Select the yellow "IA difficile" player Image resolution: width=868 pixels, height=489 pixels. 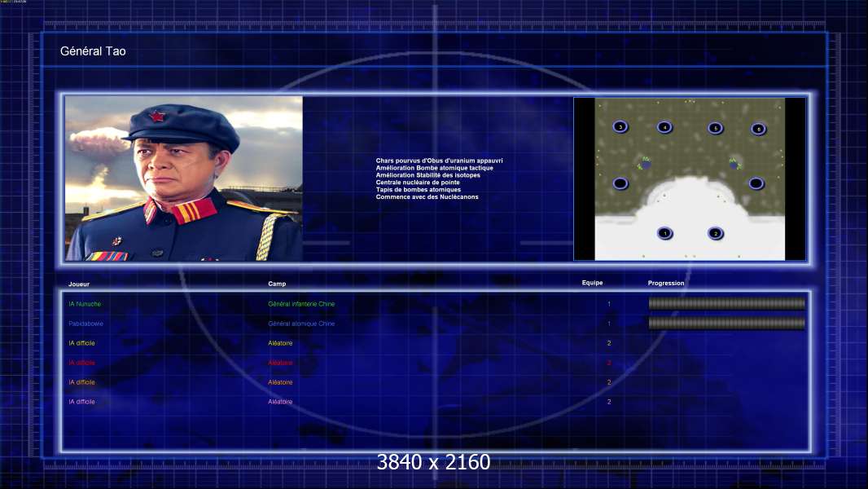tap(81, 343)
